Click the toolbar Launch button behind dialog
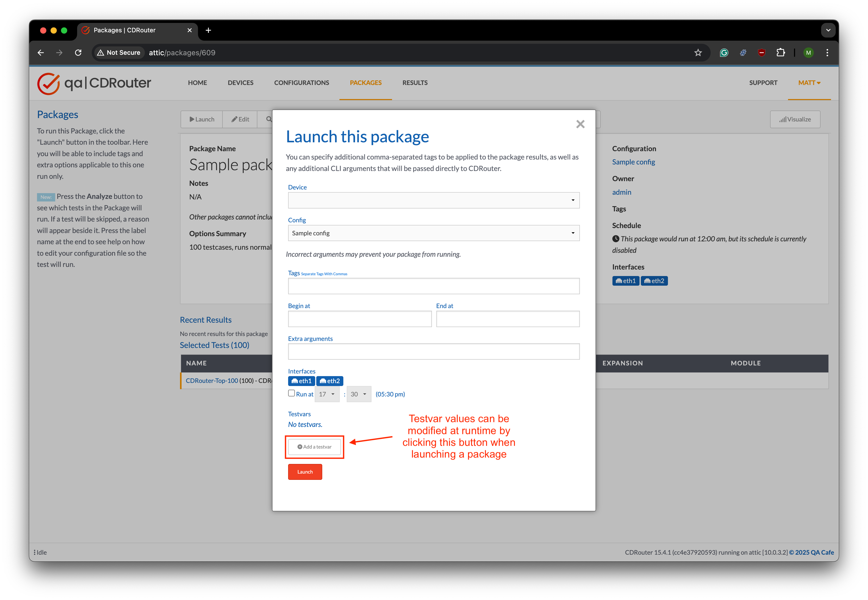Image resolution: width=868 pixels, height=600 pixels. click(202, 120)
